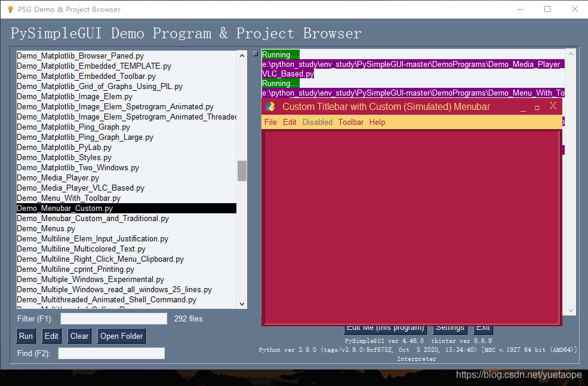Viewport: 588px width, 386px height.
Task: Click the Find (F2) input field
Action: tap(112, 353)
